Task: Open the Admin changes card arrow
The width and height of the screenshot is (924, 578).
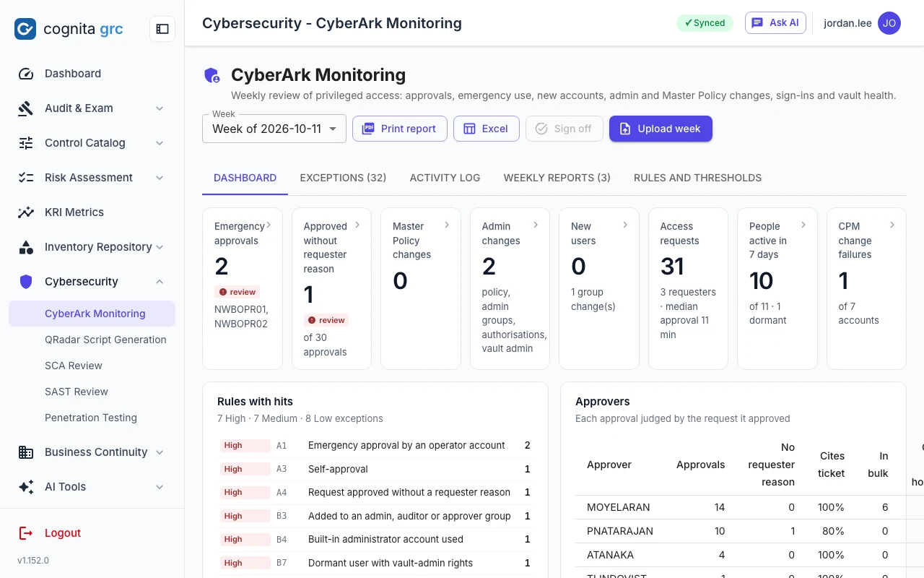Action: pyautogui.click(x=536, y=225)
